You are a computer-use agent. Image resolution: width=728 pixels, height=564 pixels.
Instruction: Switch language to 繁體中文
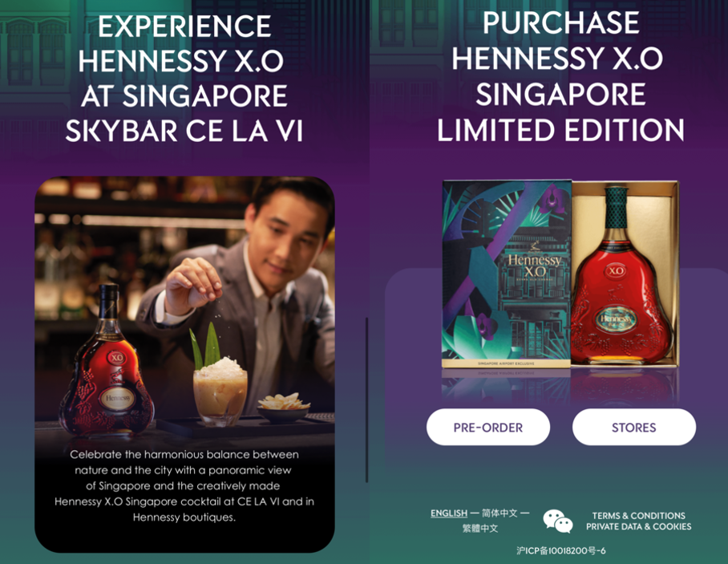480,528
